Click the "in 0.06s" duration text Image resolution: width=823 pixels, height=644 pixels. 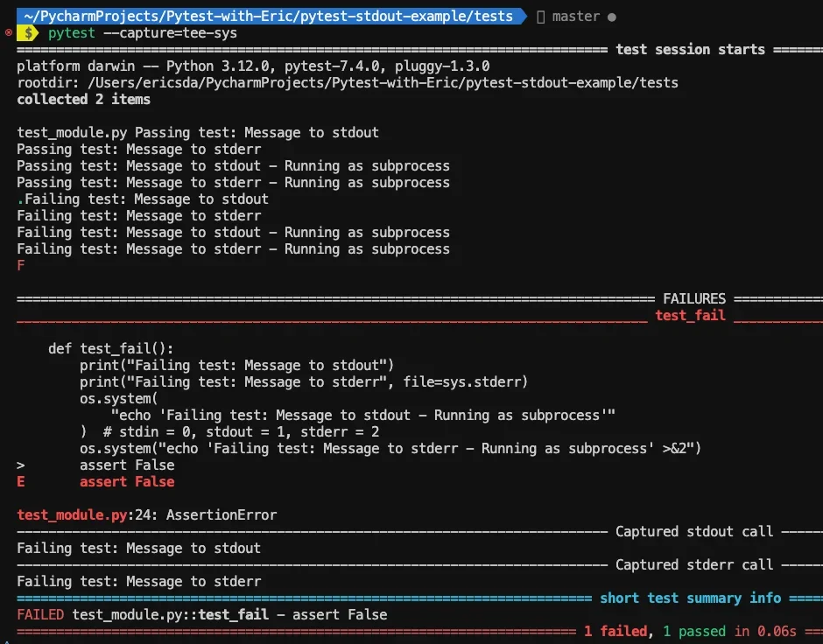point(764,631)
